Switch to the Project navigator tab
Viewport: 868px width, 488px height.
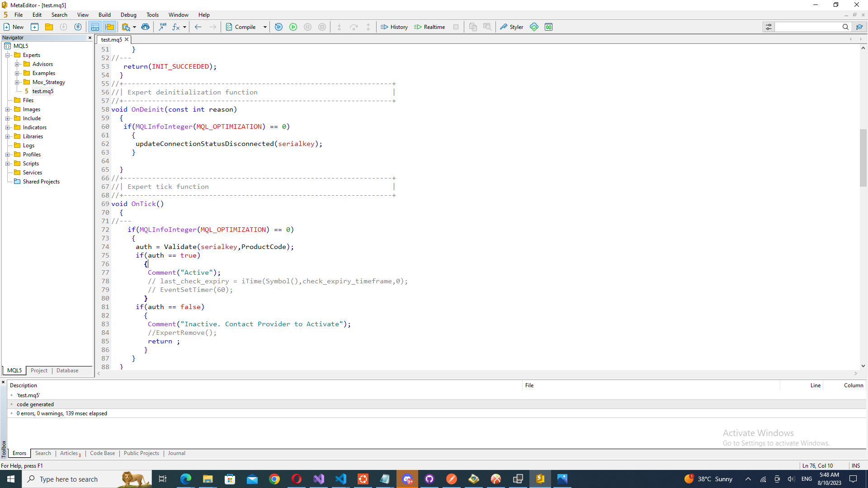[x=39, y=371]
